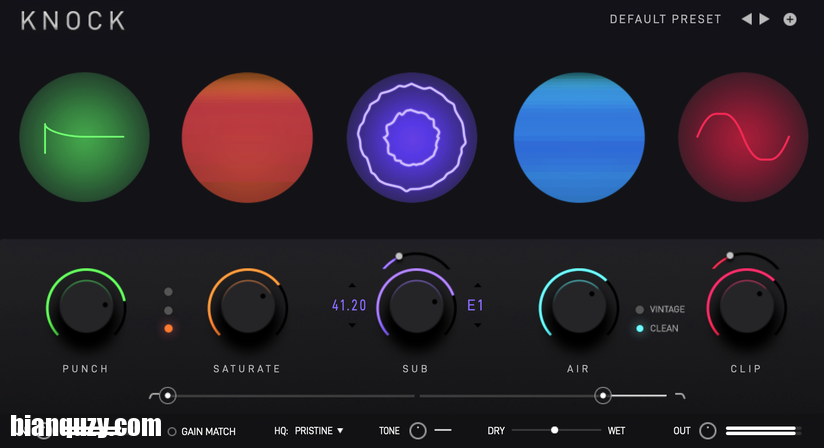Go to the previous preset arrow

tap(746, 19)
